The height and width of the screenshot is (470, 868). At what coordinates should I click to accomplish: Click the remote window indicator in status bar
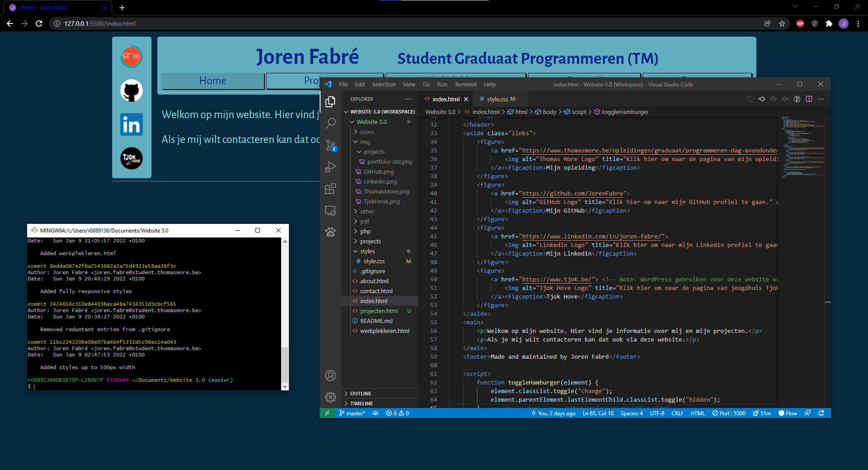(327, 413)
